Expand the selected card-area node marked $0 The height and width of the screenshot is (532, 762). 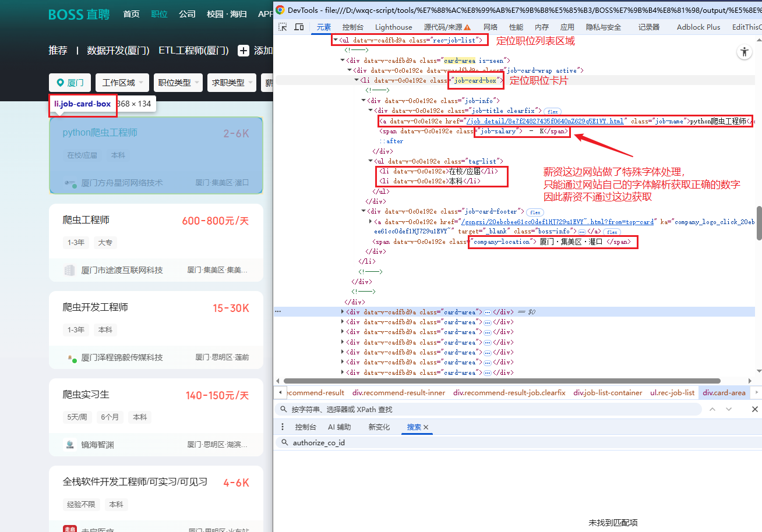(x=343, y=312)
